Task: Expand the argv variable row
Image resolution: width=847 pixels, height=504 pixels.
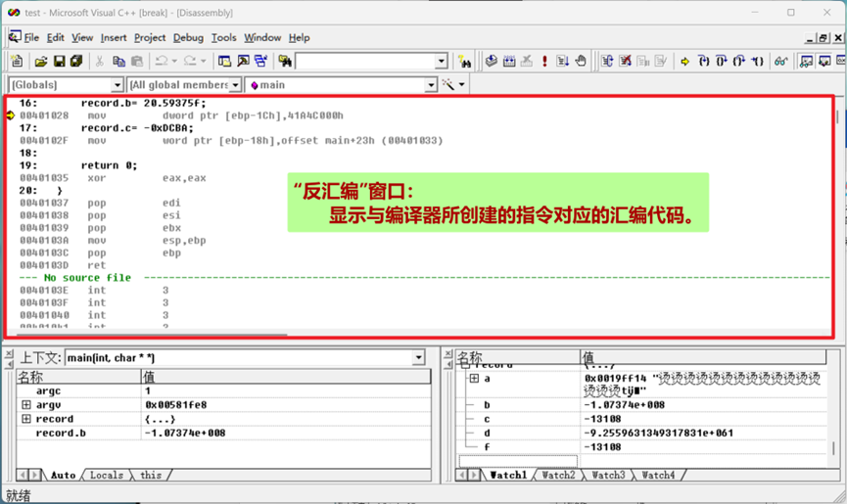Action: [25, 404]
